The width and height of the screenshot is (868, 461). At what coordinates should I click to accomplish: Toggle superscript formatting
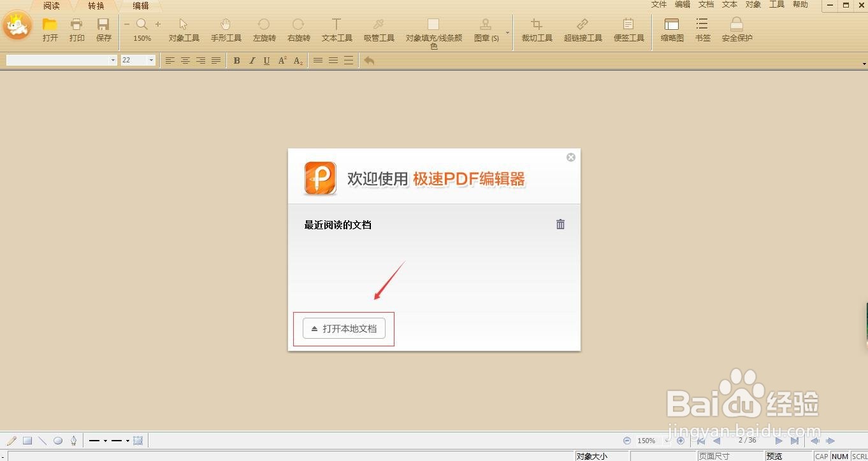tap(282, 60)
